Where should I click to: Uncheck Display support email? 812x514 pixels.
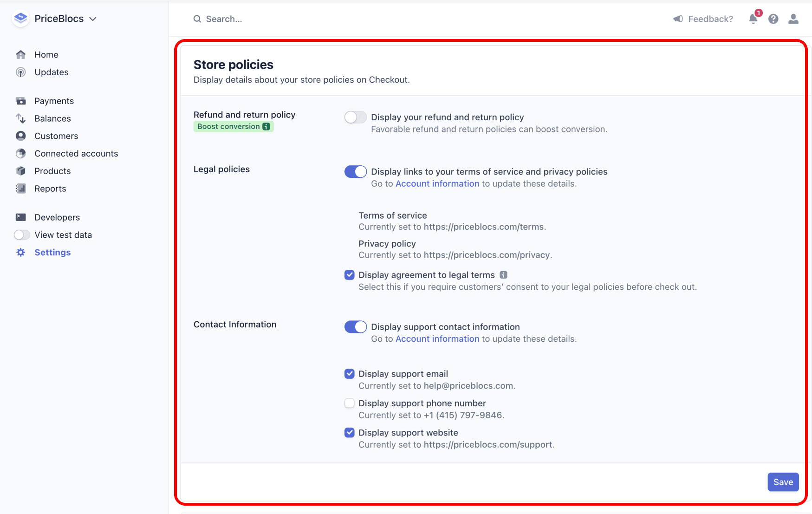click(x=349, y=373)
